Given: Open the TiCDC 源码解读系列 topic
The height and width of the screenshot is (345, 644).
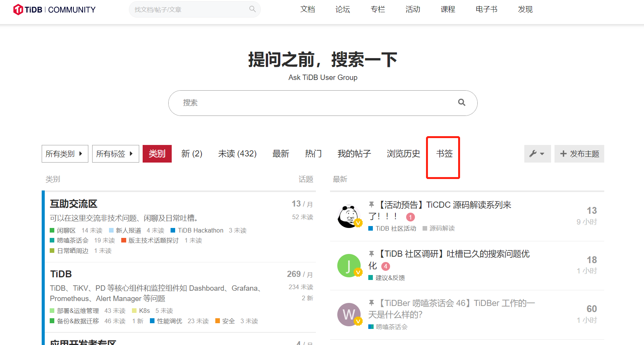Looking at the screenshot, I should coord(440,211).
